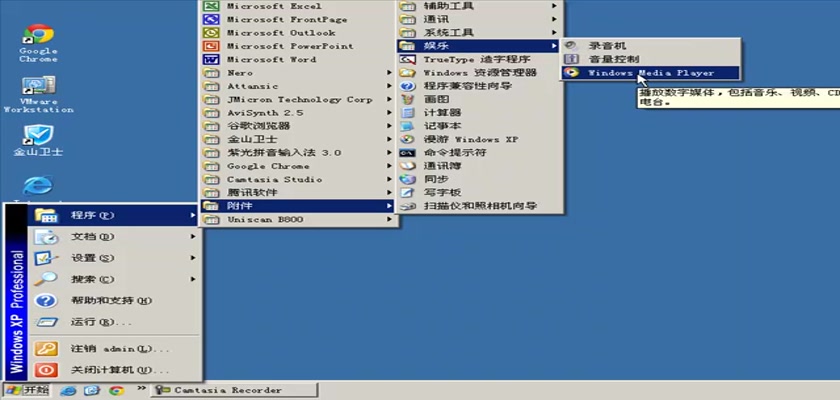840x400 pixels.
Task: Open 搜索(C) in Start menu
Action: [115, 279]
